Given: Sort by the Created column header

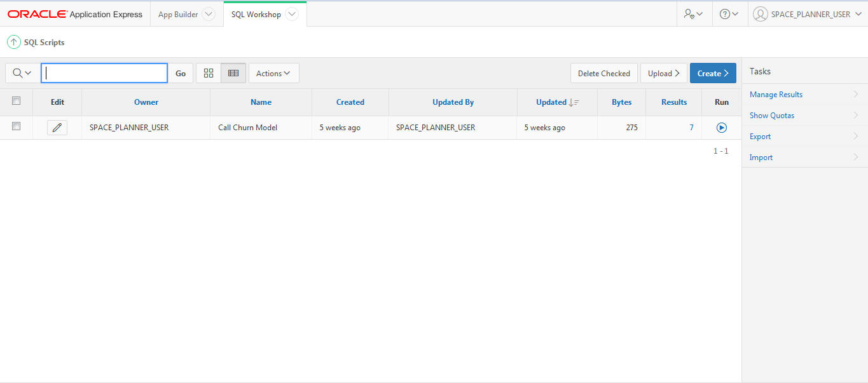Looking at the screenshot, I should [350, 102].
